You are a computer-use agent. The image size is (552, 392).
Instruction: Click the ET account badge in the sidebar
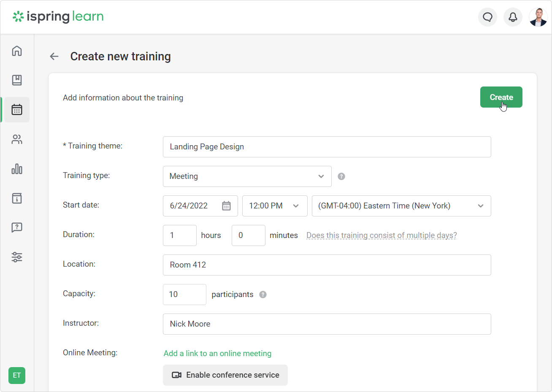(17, 375)
